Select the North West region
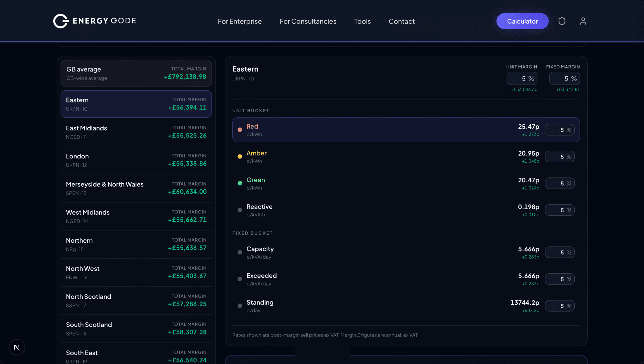The width and height of the screenshot is (644, 364). coord(136,273)
